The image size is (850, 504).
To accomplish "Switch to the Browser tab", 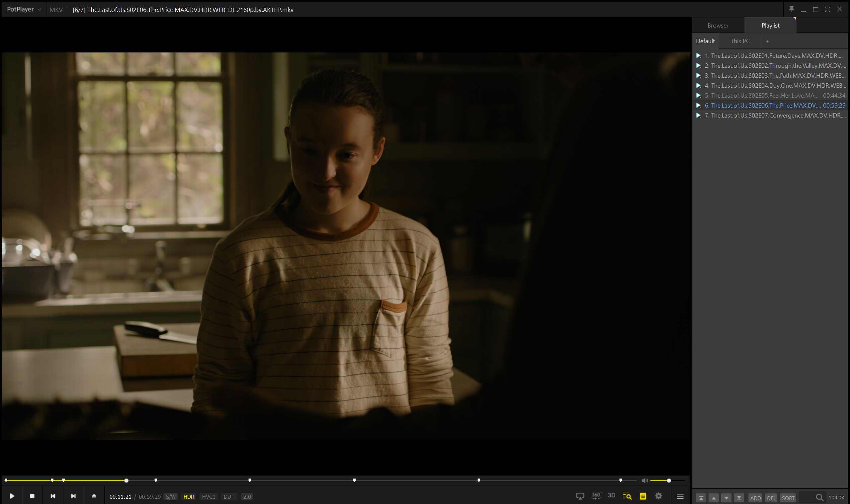I will pyautogui.click(x=718, y=26).
